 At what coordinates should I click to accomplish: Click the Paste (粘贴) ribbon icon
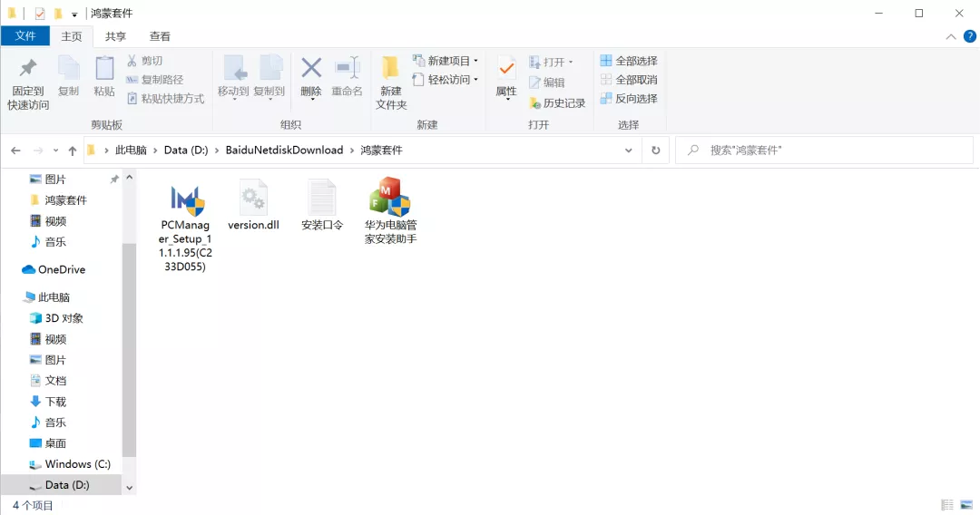click(103, 69)
